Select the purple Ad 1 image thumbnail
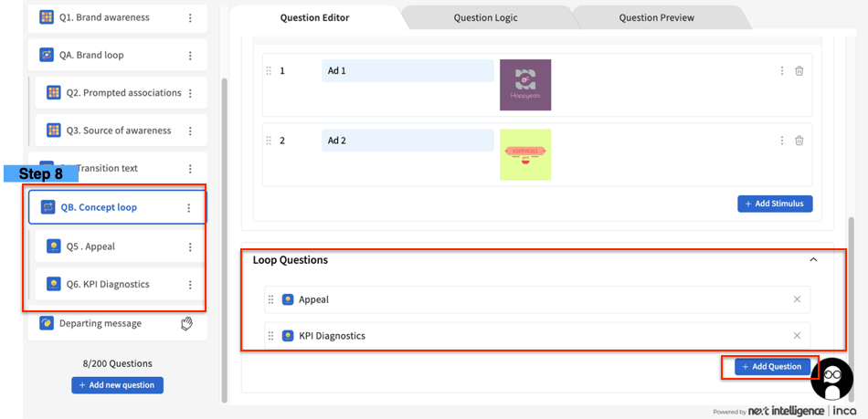This screenshot has height=419, width=868. click(525, 85)
